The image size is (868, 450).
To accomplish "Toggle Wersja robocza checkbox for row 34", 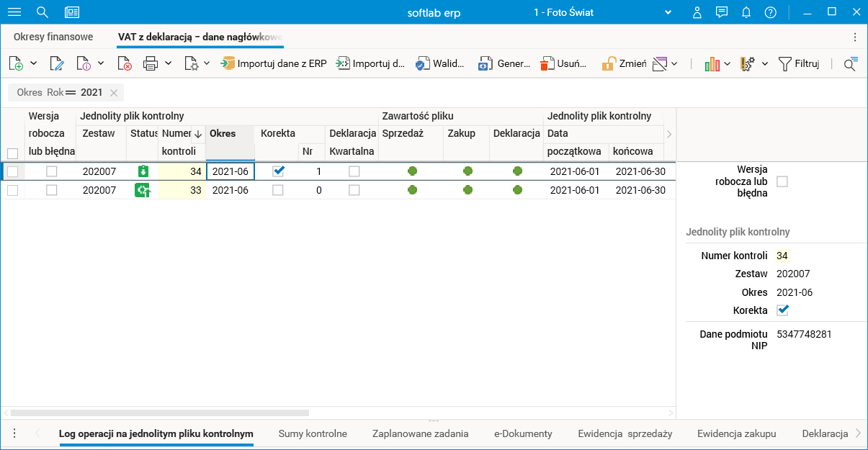I will coord(52,171).
